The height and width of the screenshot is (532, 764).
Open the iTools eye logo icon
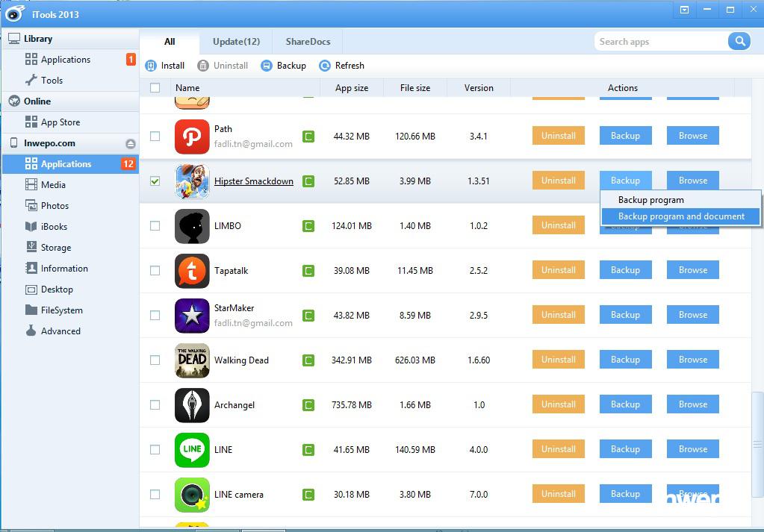pos(15,13)
